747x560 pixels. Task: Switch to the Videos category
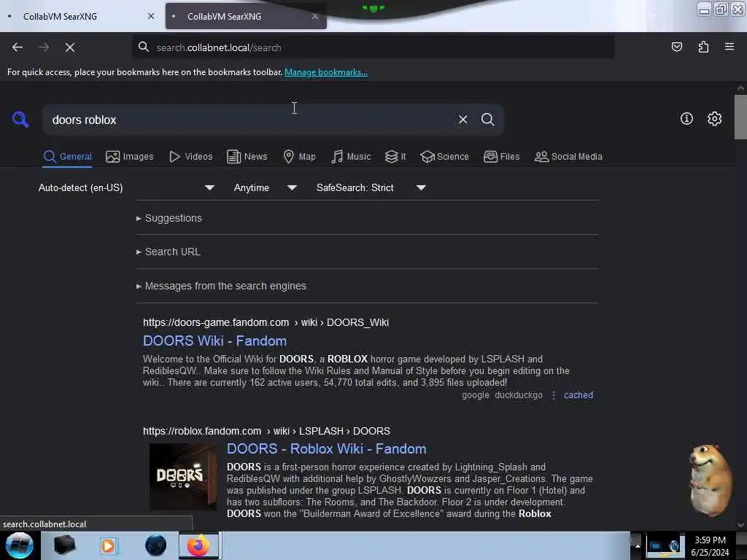(x=190, y=157)
